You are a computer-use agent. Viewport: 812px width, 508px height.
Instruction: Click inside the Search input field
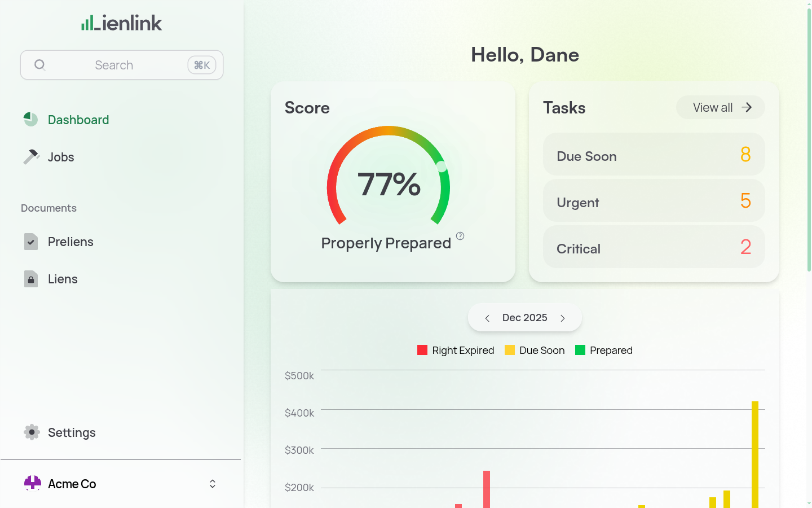(114, 64)
